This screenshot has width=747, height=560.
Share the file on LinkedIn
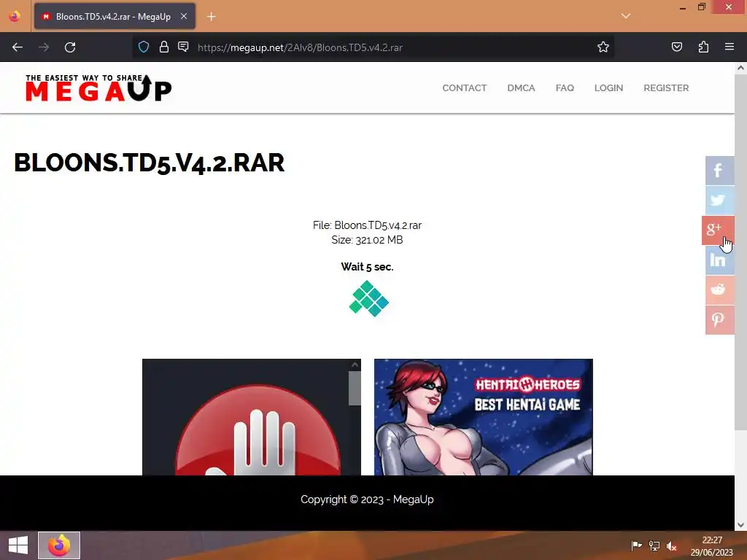tap(719, 260)
